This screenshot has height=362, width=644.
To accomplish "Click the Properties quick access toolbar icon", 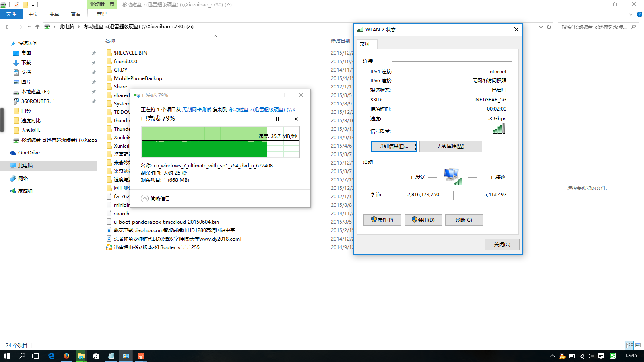I will coord(17,5).
